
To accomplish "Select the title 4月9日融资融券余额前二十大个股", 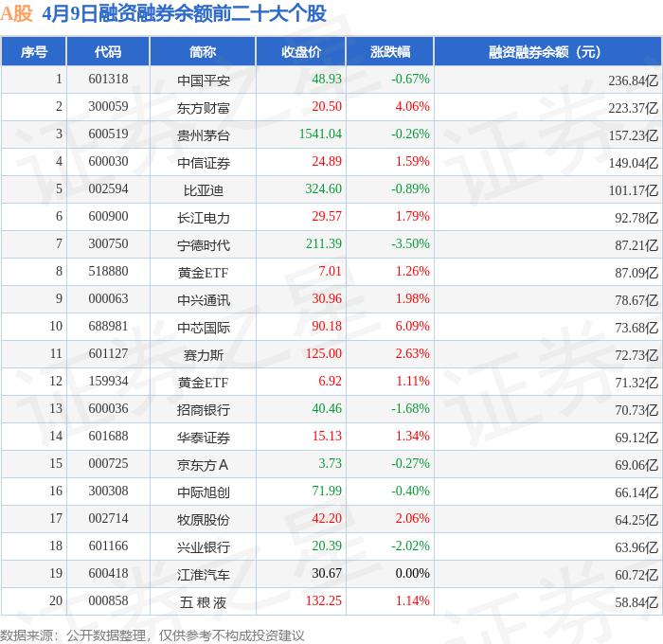I will pyautogui.click(x=184, y=13).
